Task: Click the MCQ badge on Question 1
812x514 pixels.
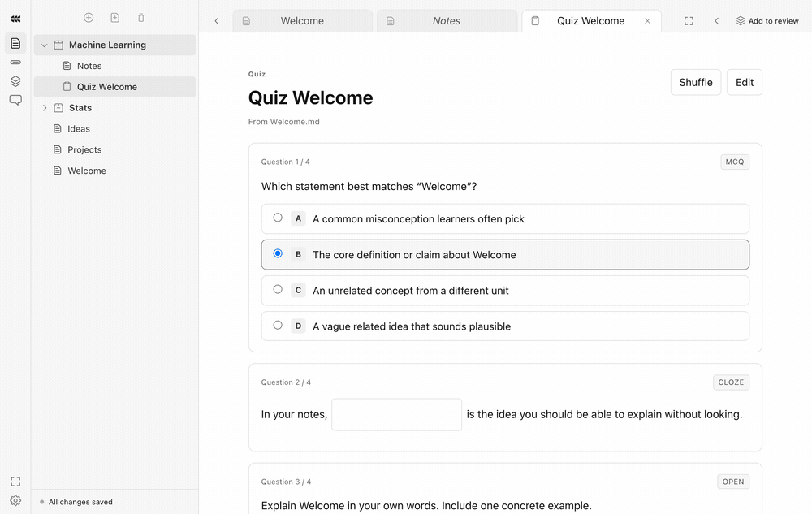Action: coord(734,162)
